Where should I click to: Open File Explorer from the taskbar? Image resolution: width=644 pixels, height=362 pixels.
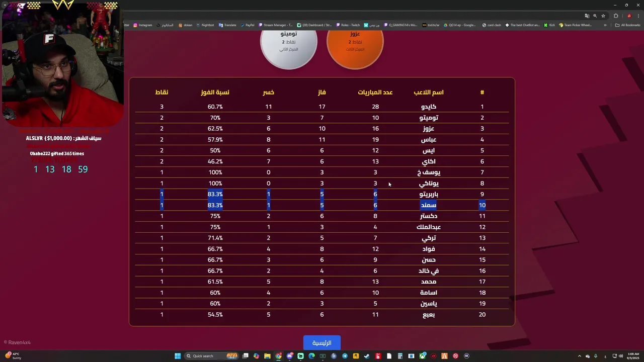[x=267, y=356]
